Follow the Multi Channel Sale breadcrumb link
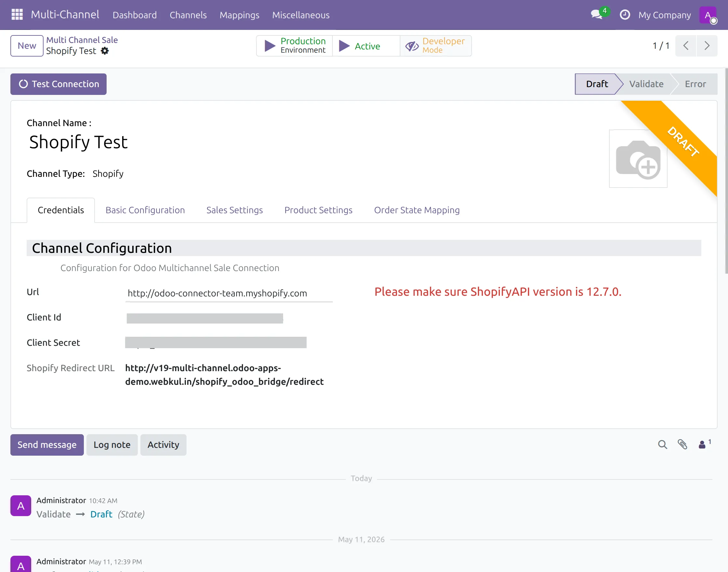The height and width of the screenshot is (572, 728). tap(82, 40)
